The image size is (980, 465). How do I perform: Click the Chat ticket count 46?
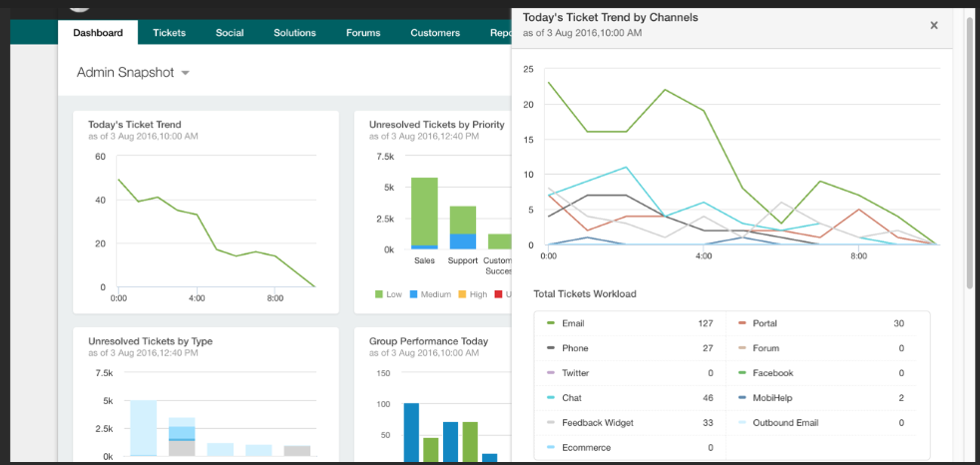[x=709, y=397]
